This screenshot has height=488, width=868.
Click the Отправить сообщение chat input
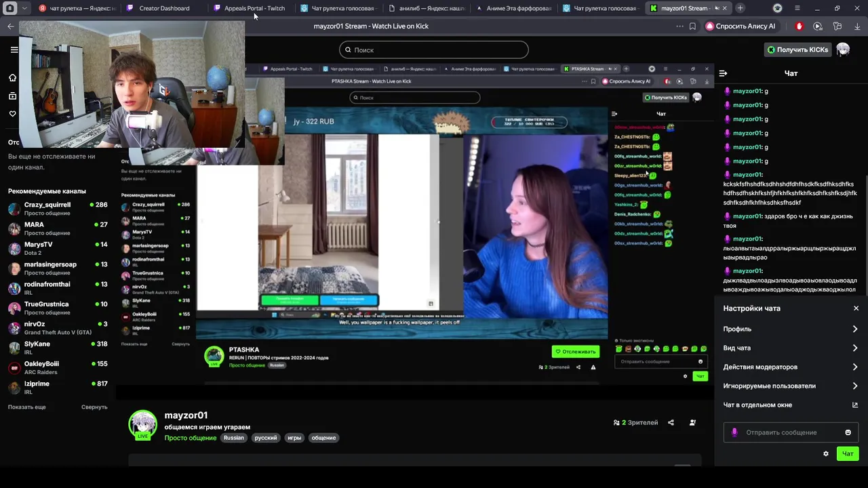(x=791, y=432)
